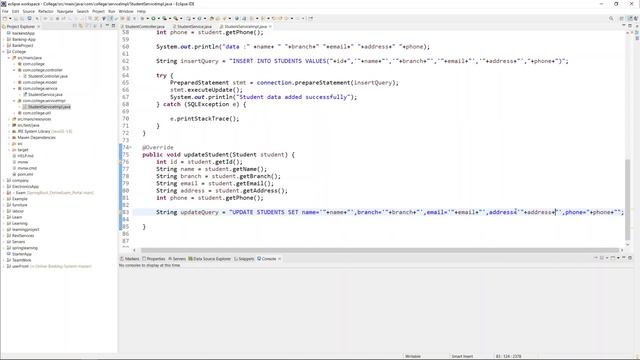This screenshot has width=640, height=360.
Task: Maximize the editor area
Action: click(630, 26)
